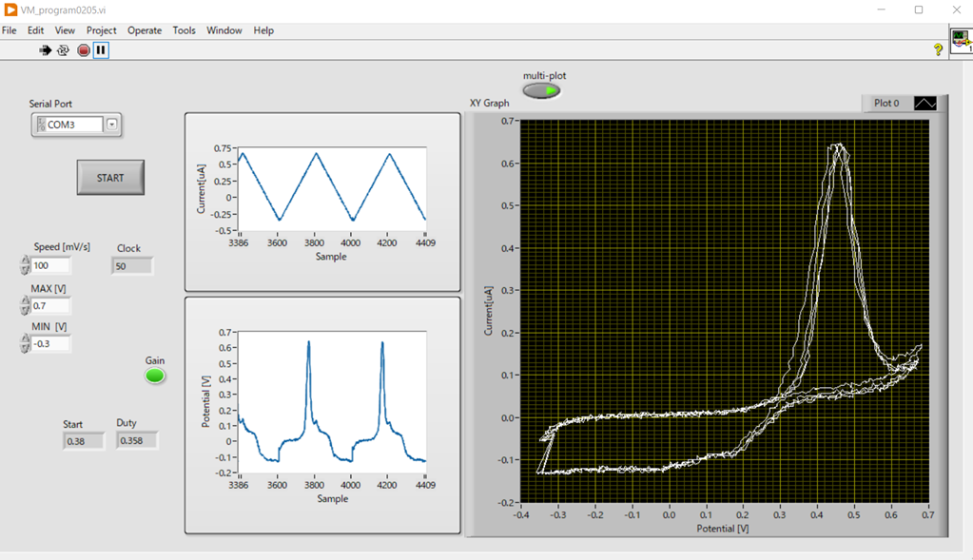The height and width of the screenshot is (560, 973).
Task: Click the Plot 0 legend line icon
Action: pyautogui.click(x=924, y=103)
